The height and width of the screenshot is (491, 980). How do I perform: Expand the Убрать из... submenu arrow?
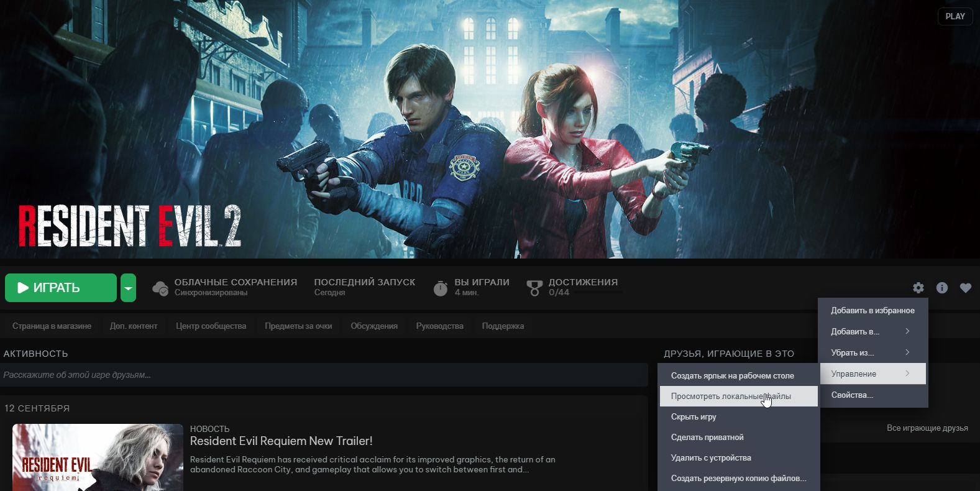point(907,352)
